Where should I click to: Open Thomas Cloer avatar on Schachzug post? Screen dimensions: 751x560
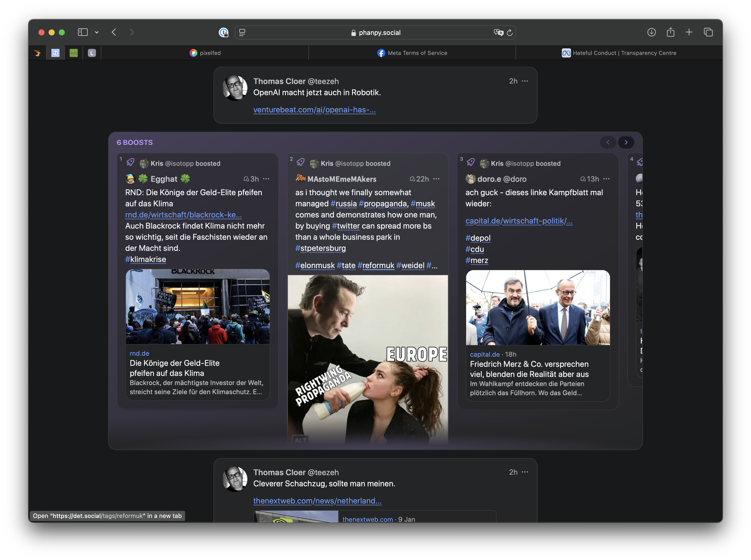(235, 479)
